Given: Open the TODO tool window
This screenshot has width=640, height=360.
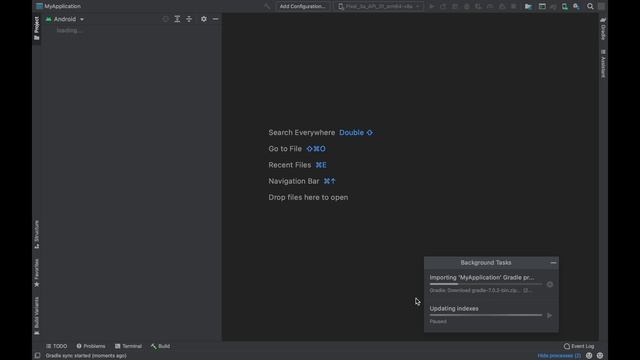Looking at the screenshot, I should (x=56, y=346).
